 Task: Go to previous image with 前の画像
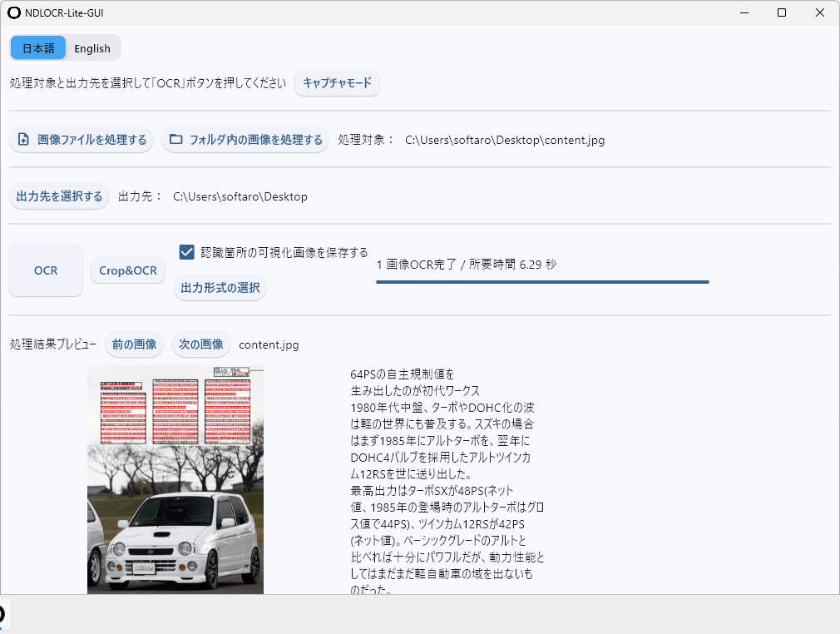click(x=134, y=344)
